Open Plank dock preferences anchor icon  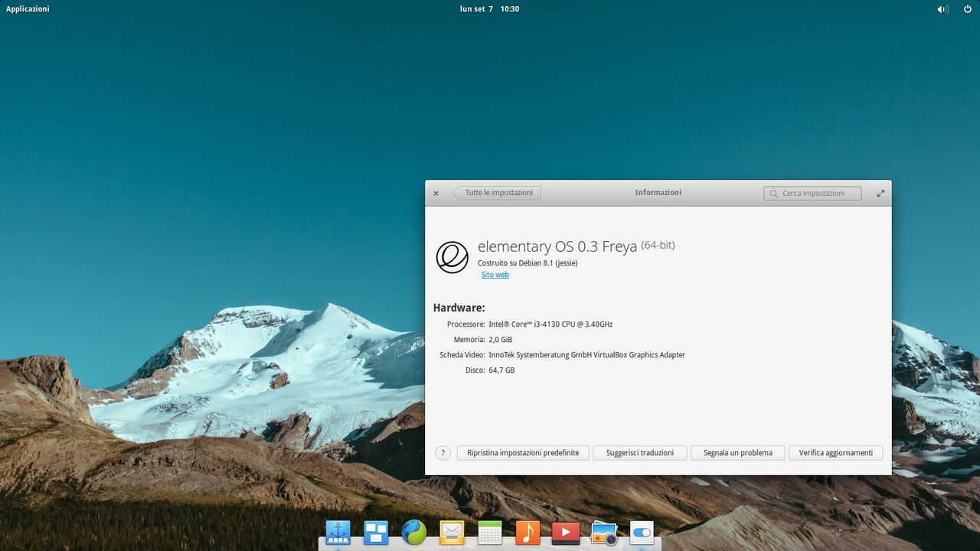(338, 532)
